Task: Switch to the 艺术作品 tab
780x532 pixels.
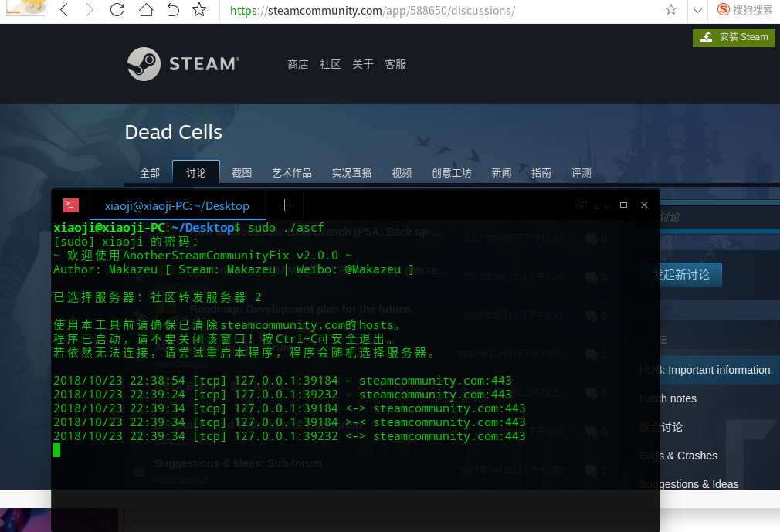Action: point(292,173)
